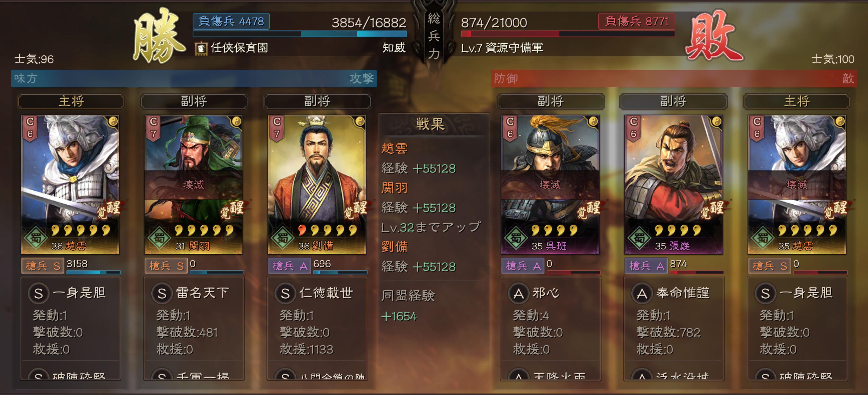Select the 防御 敵 enemy header bar

click(674, 78)
